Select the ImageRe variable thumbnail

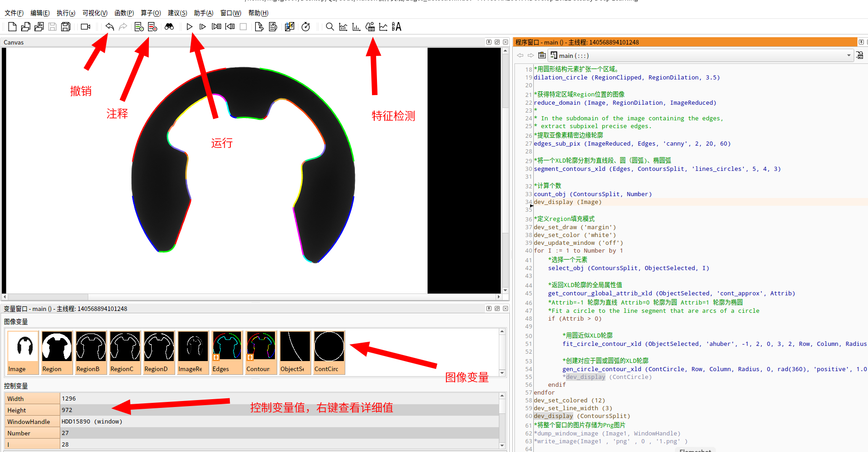(x=193, y=352)
